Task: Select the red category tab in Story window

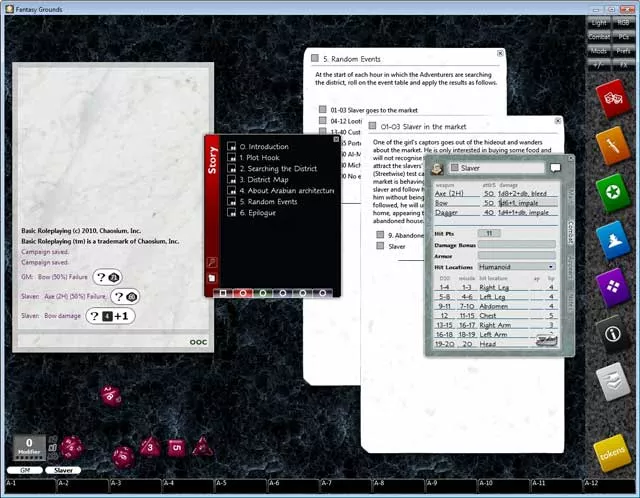Action: 243,293
